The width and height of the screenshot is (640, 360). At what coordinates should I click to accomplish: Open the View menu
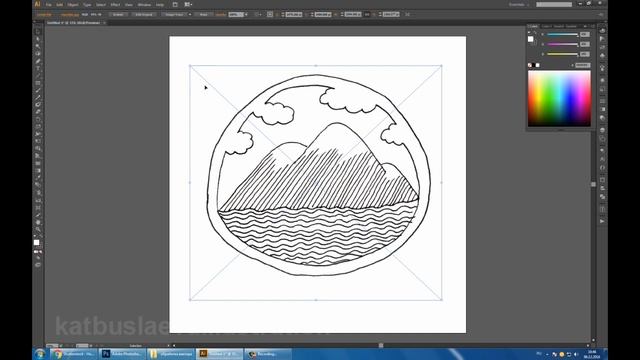[x=129, y=5]
